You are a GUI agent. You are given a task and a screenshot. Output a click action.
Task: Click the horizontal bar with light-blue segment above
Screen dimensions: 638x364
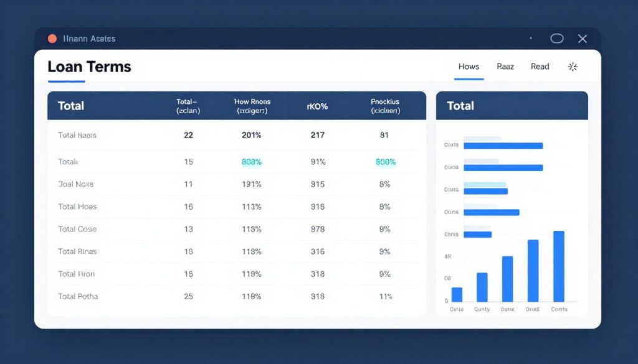486,192
